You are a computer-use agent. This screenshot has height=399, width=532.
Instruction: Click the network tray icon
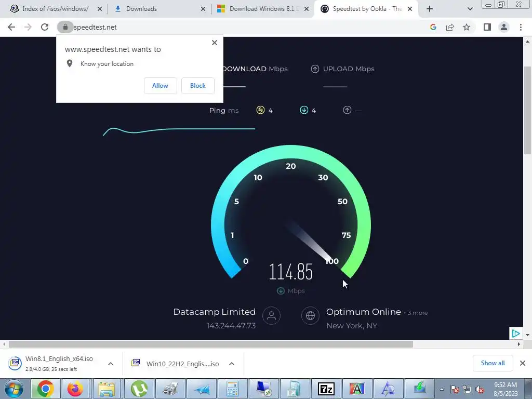pyautogui.click(x=467, y=390)
